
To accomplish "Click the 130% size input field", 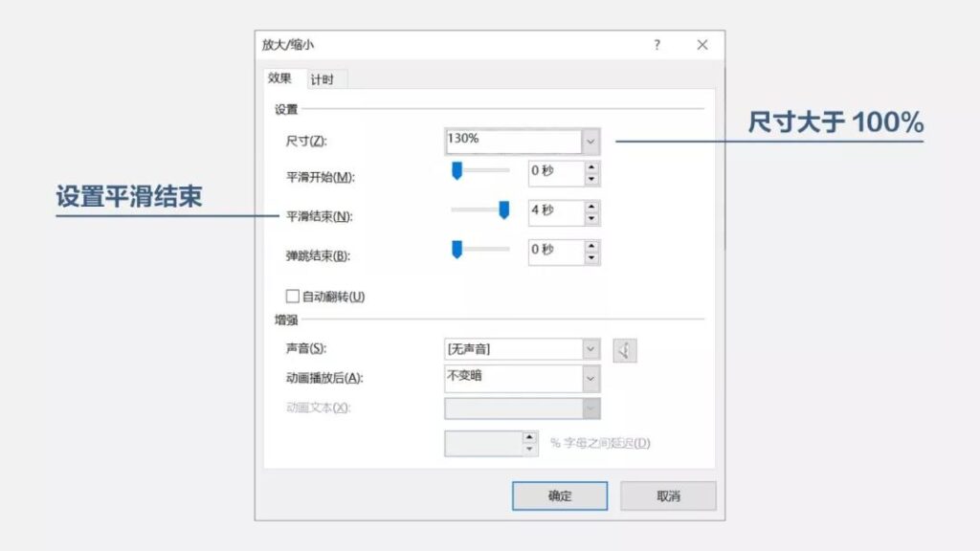I will tap(513, 142).
